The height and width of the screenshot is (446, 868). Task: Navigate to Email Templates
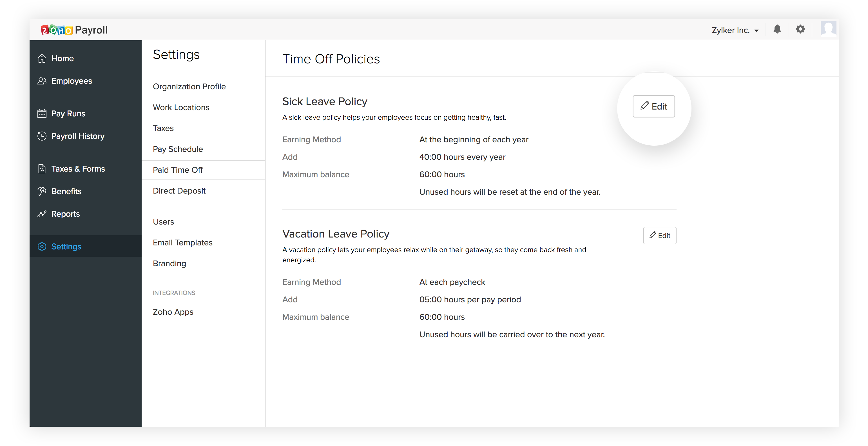(183, 243)
